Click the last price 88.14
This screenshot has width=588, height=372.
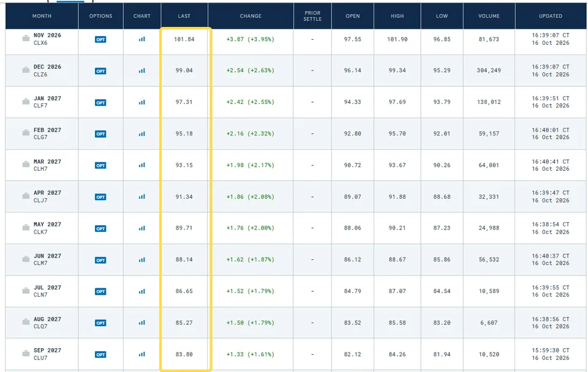click(184, 259)
